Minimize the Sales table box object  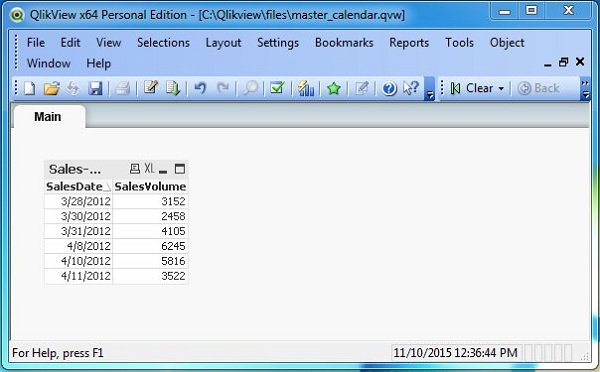[x=163, y=170]
